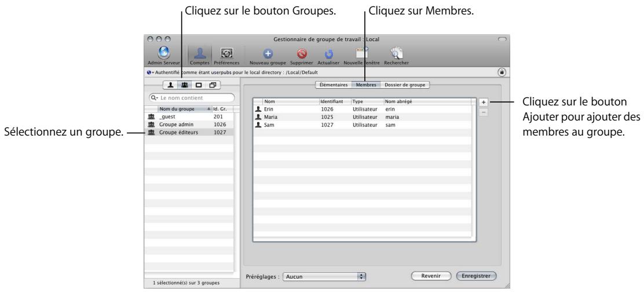Refresh with the Actualiser icon
644x292 pixels.
[328, 56]
